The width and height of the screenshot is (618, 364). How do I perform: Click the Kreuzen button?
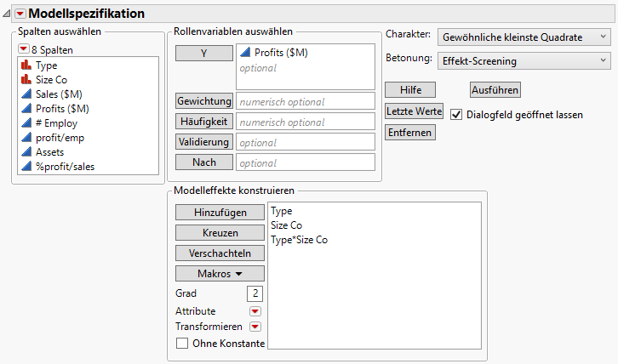[219, 232]
